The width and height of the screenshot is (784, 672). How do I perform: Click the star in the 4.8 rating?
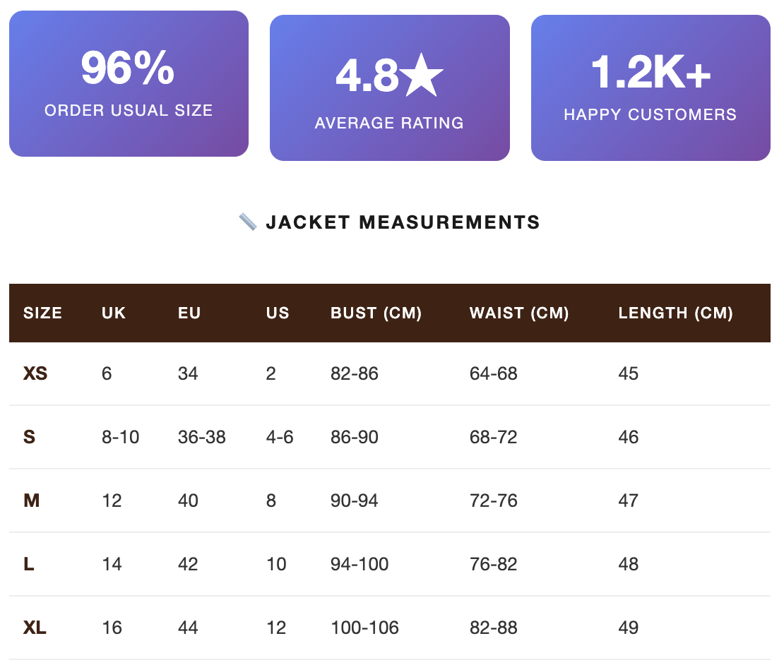coord(423,76)
